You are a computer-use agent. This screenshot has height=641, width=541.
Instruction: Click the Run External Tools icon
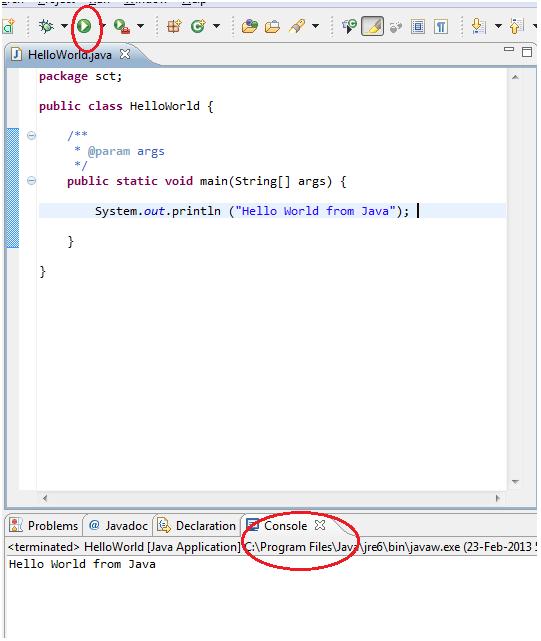121,27
